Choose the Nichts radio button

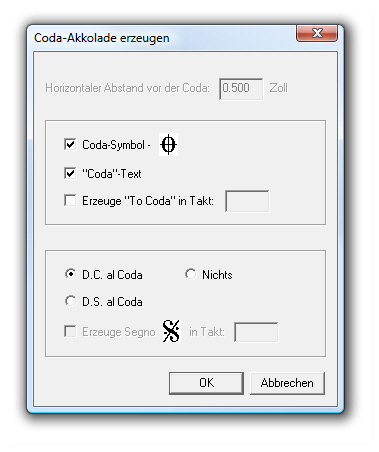(x=191, y=274)
